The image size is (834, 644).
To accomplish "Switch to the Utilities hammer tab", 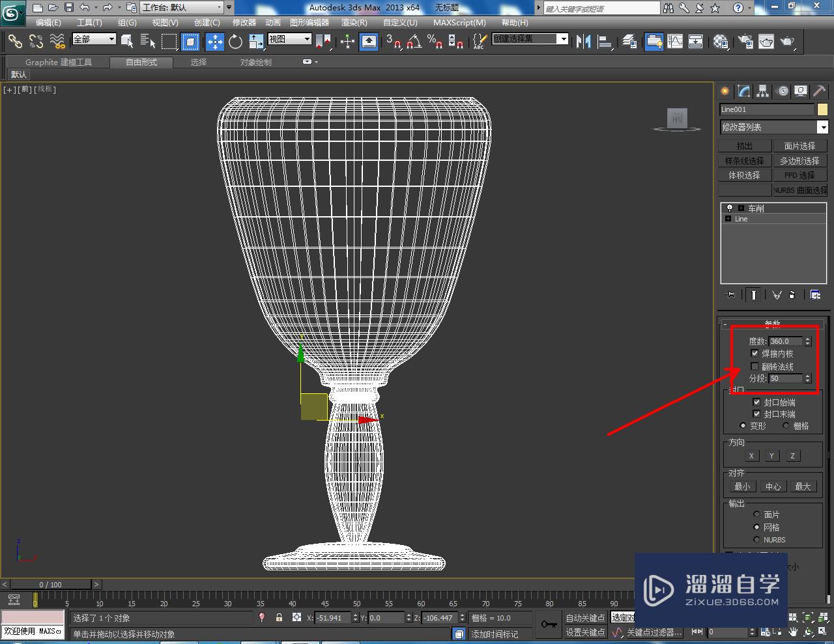I will coord(819,91).
